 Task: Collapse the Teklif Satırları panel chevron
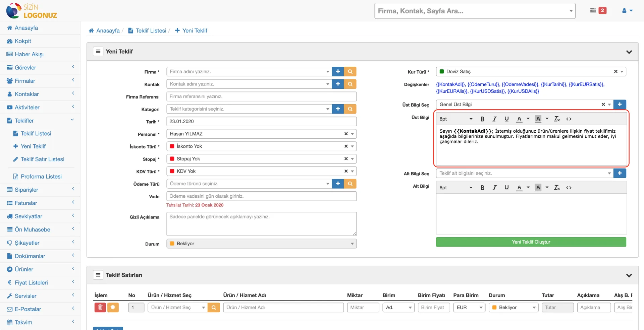(x=629, y=275)
